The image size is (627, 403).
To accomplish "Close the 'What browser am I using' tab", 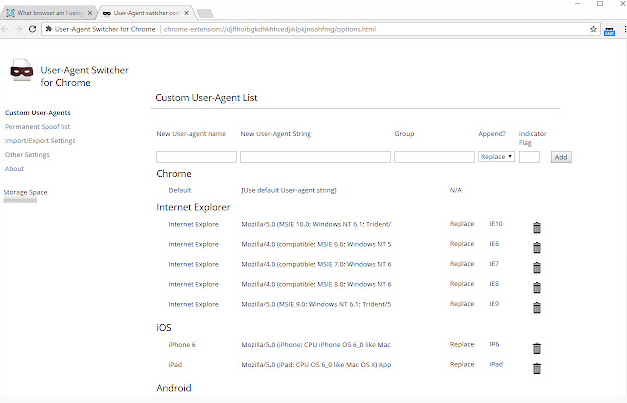I will click(x=90, y=13).
